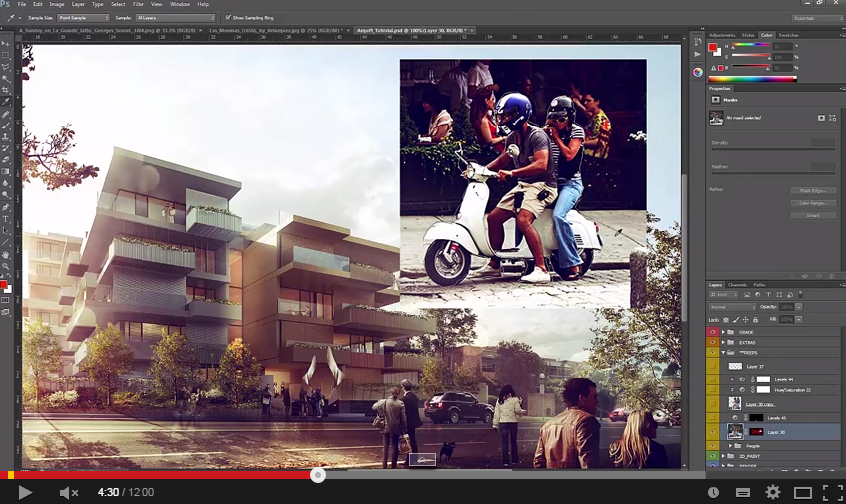Enter fullscreen video mode

point(832,492)
